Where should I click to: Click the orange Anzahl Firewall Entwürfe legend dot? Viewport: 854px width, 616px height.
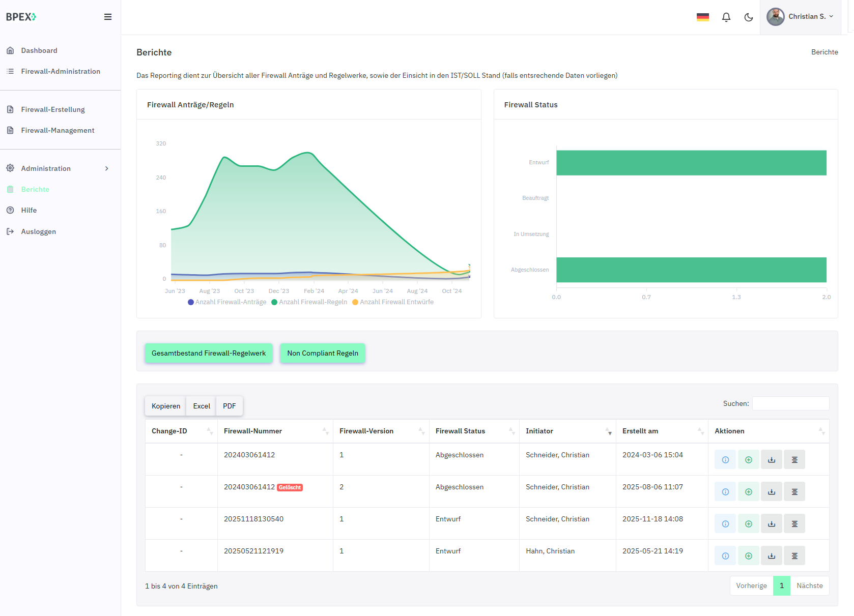coord(355,302)
